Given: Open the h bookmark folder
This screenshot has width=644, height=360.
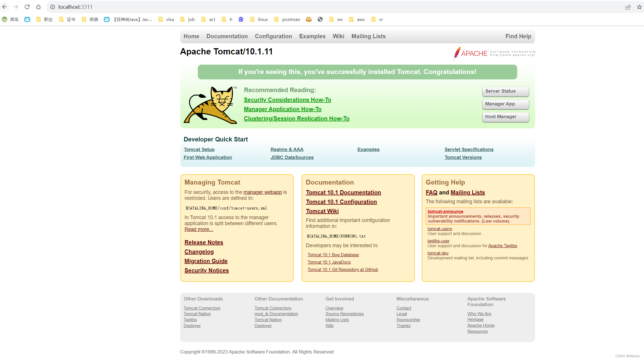Looking at the screenshot, I should click(x=227, y=19).
